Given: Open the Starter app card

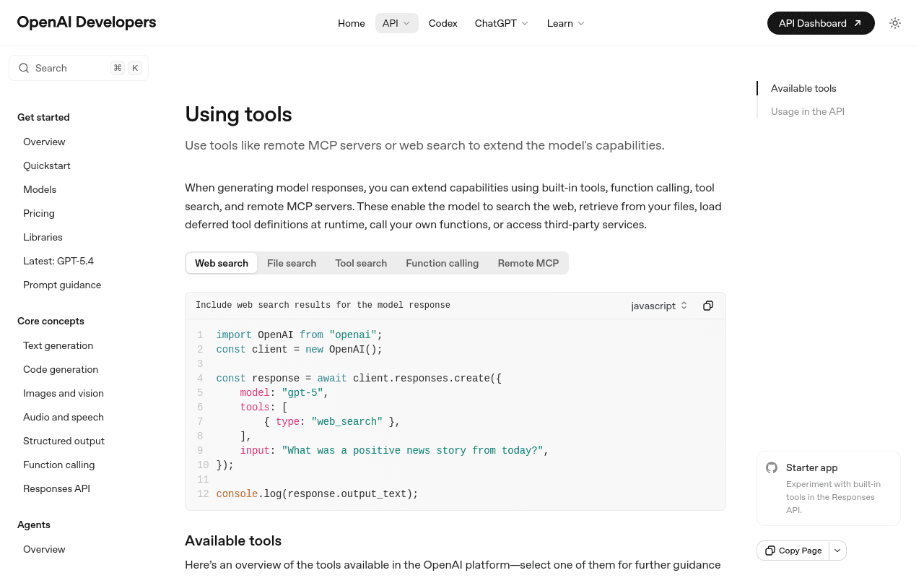Looking at the screenshot, I should click(x=829, y=488).
